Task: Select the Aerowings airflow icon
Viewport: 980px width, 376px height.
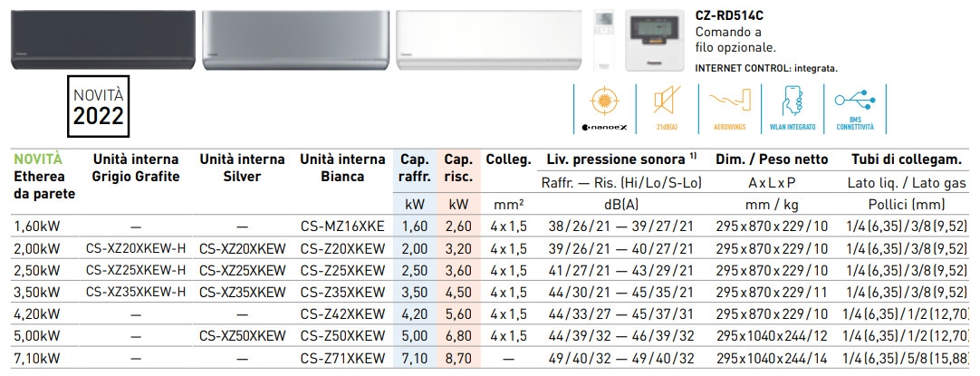Action: [x=729, y=108]
